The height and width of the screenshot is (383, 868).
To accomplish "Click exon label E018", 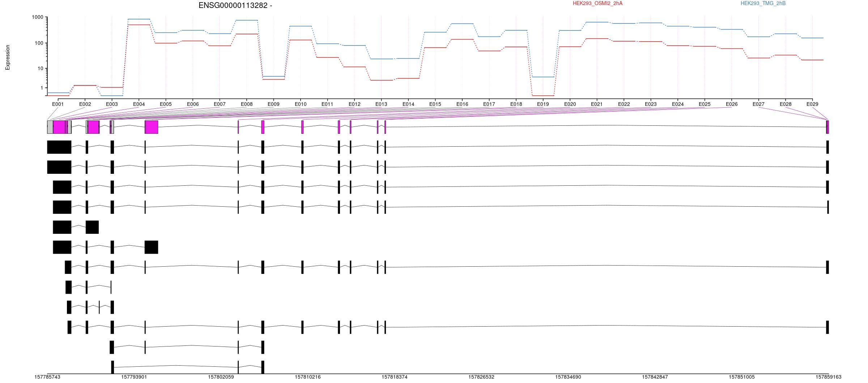I will [516, 104].
